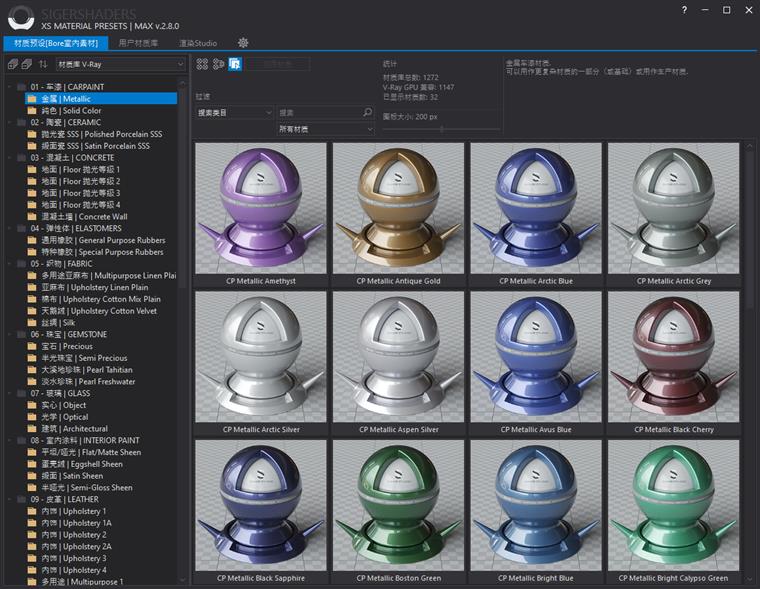Screen dimensions: 760x589
Task: Click folder icon of Architectural
Action: (32, 429)
